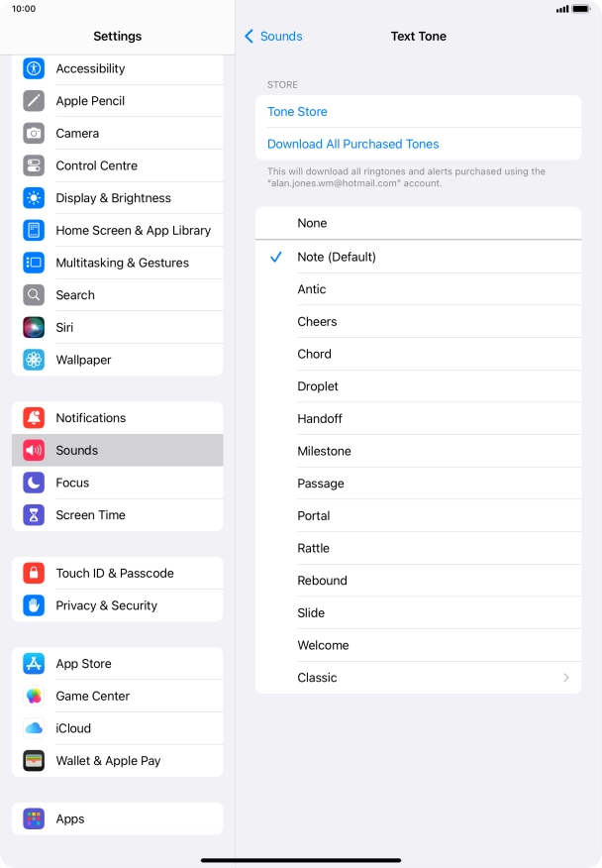Tap the home indicator bar at the bottom
This screenshot has height=868, width=602.
point(301,860)
